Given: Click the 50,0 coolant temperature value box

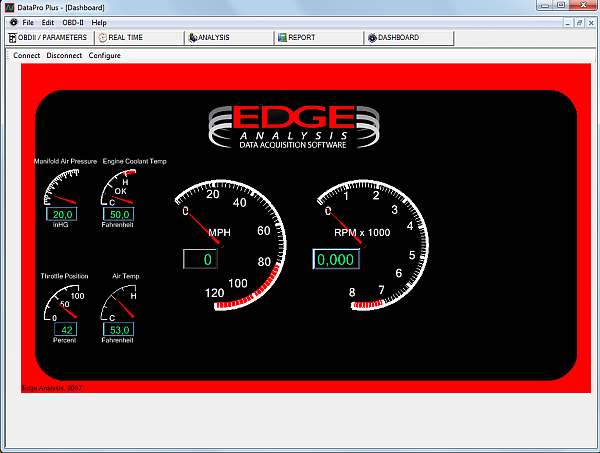Looking at the screenshot, I should (118, 214).
